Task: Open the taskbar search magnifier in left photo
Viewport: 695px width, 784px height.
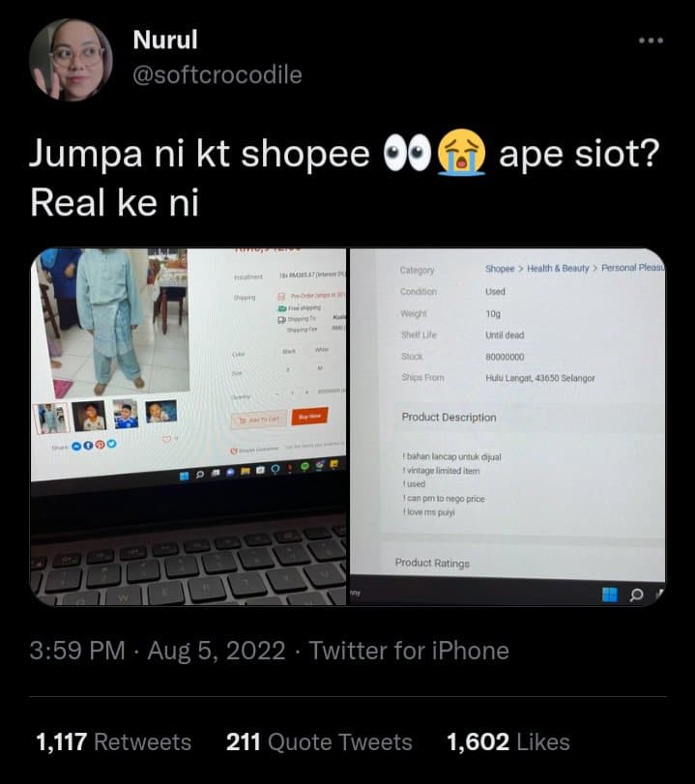Action: click(200, 474)
